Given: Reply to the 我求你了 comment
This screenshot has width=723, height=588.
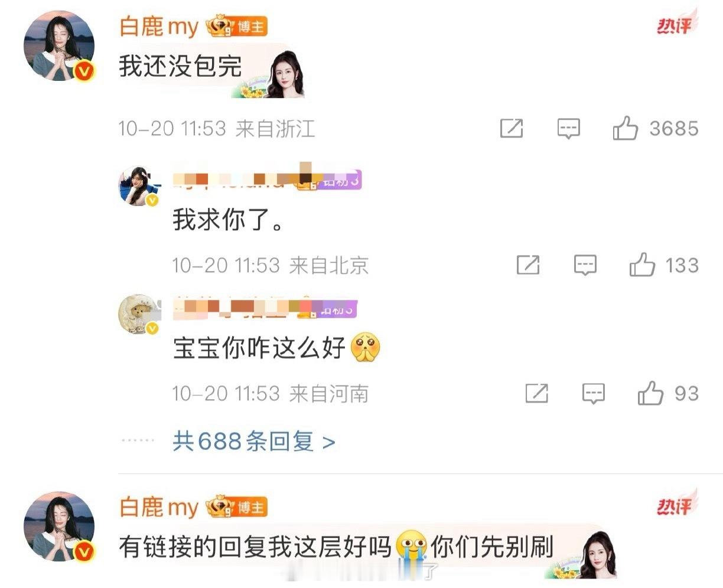Looking at the screenshot, I should point(585,265).
